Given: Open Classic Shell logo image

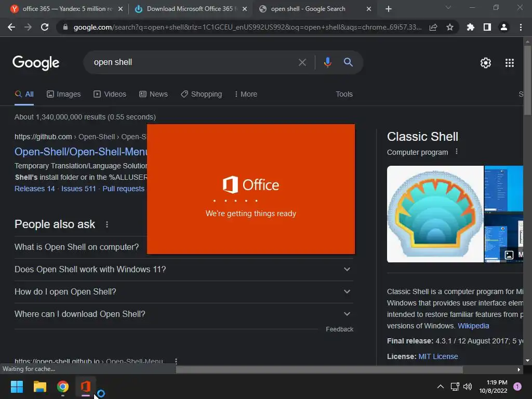Looking at the screenshot, I should (435, 214).
